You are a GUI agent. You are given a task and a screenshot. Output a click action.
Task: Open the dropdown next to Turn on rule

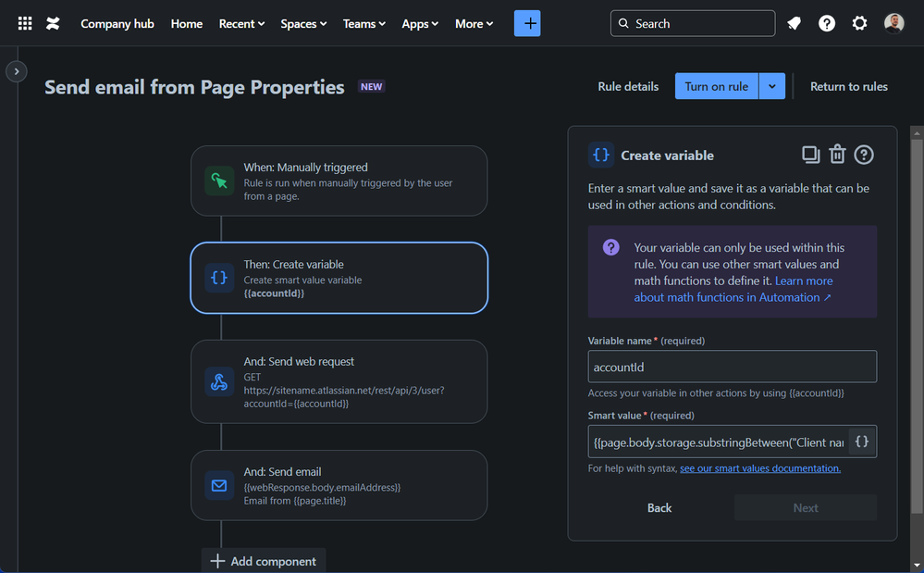point(772,87)
